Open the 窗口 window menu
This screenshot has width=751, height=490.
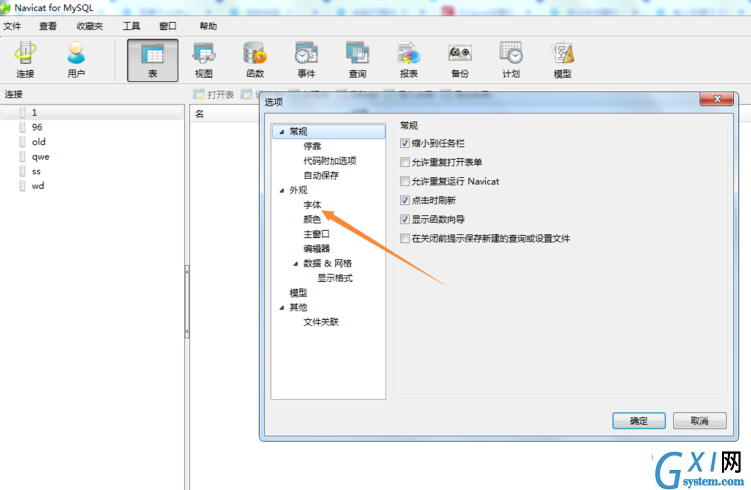click(x=168, y=26)
